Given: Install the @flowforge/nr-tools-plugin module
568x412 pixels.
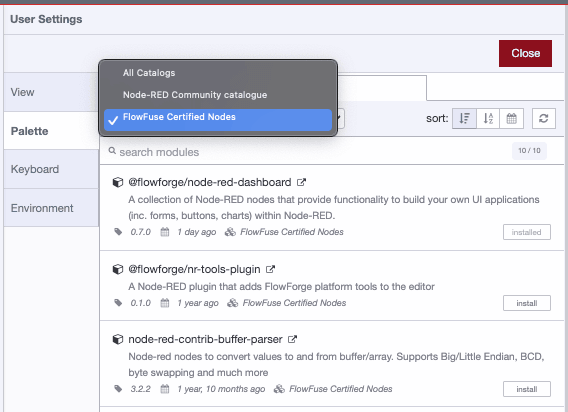Looking at the screenshot, I should pos(527,303).
